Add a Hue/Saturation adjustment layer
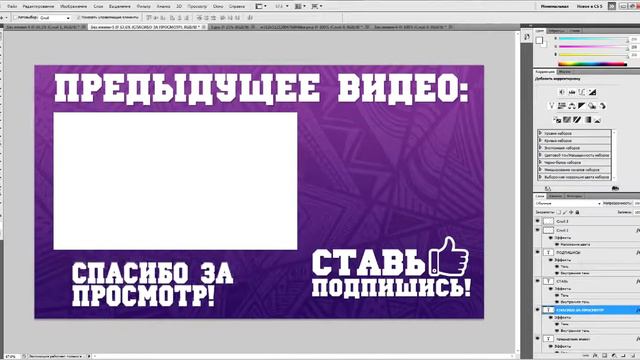Image resolution: width=640 pixels, height=360 pixels. coord(562,106)
